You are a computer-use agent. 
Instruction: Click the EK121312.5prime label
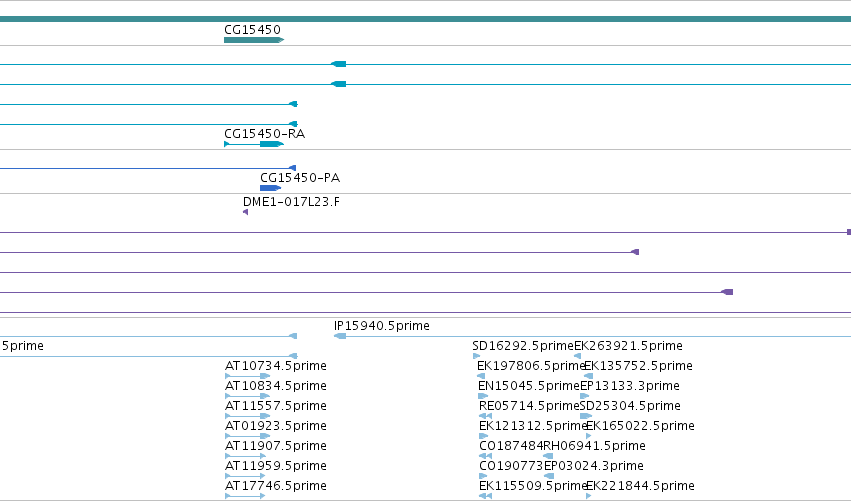(533, 426)
